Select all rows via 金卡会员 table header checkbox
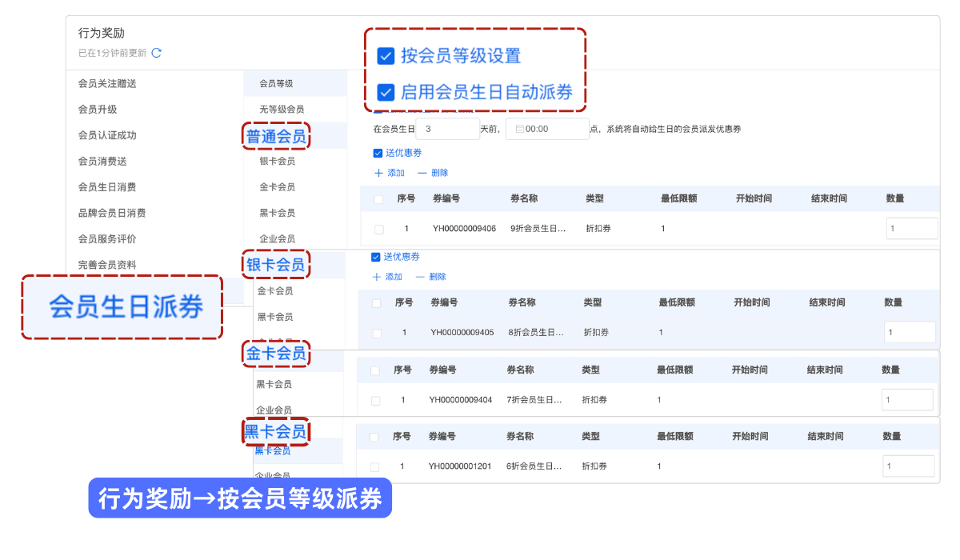 click(374, 370)
